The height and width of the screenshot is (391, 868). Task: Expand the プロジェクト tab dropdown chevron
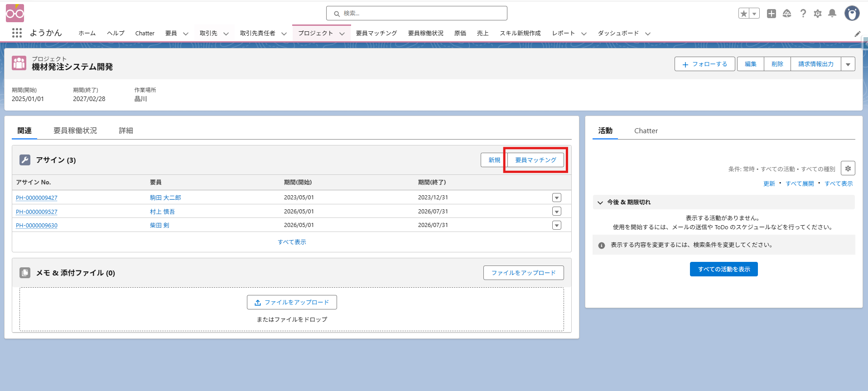(342, 34)
